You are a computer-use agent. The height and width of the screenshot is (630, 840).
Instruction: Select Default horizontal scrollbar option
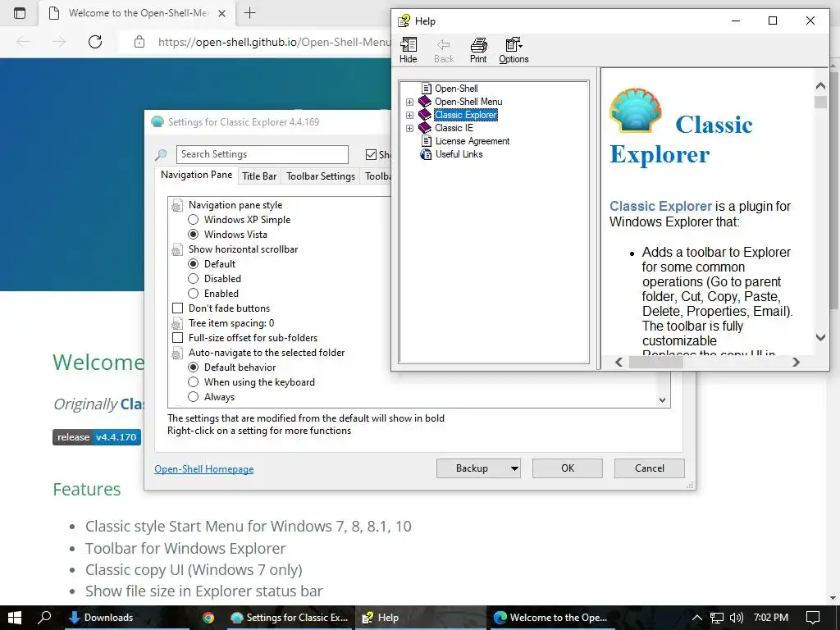click(x=194, y=263)
